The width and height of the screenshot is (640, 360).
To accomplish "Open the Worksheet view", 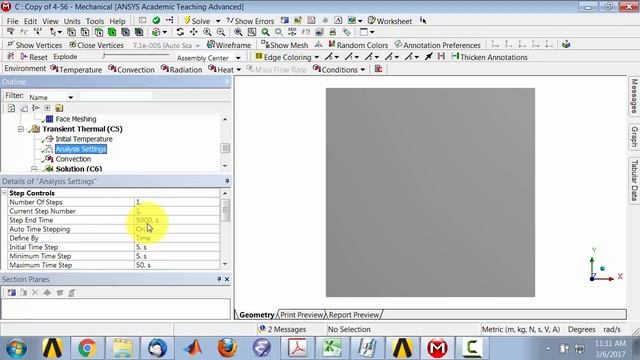I will (390, 21).
